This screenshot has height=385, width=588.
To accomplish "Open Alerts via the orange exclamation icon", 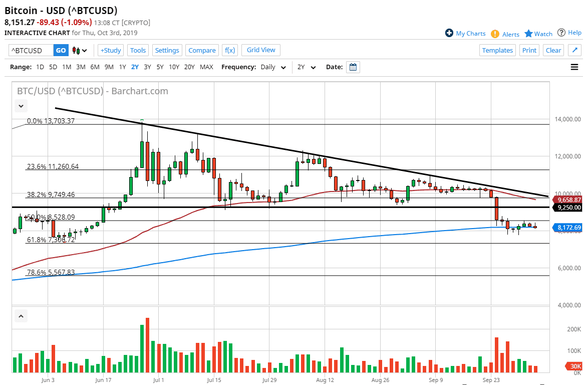I will click(495, 34).
